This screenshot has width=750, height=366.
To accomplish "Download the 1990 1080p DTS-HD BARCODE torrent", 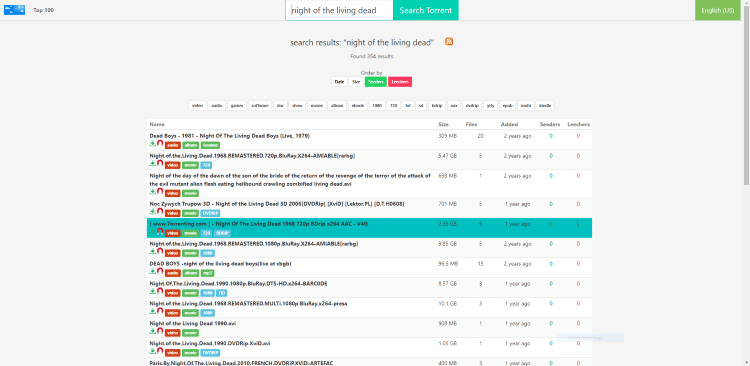I will click(x=153, y=291).
